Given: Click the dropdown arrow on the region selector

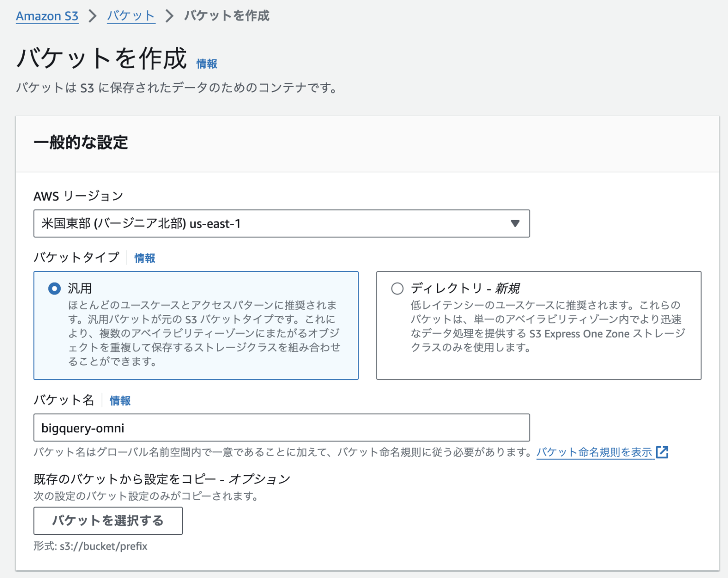Looking at the screenshot, I should 515,223.
